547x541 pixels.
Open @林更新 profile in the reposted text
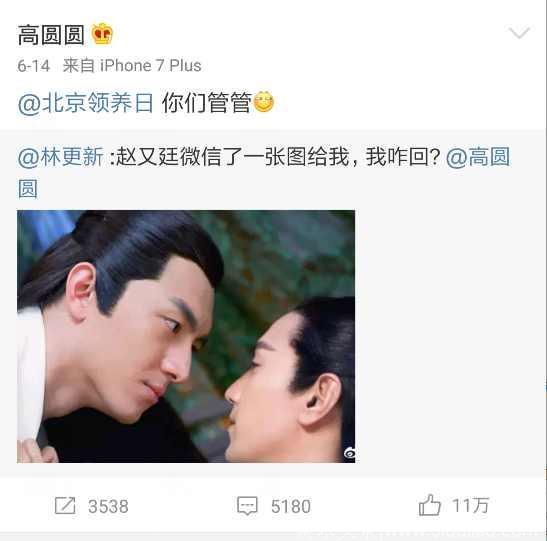pyautogui.click(x=61, y=157)
